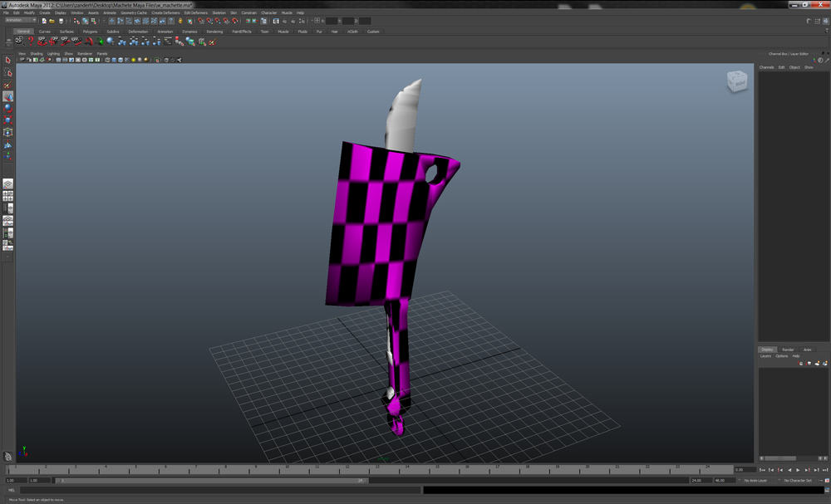The image size is (831, 504).
Task: Switch to single perspective view layout
Action: pos(8,183)
